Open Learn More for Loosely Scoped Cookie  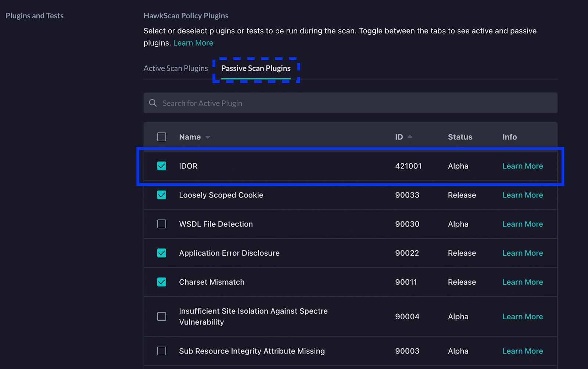522,195
